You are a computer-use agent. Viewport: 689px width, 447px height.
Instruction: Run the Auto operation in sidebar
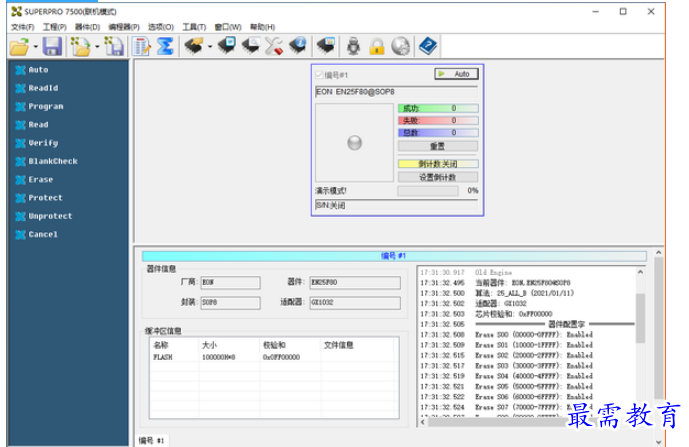pos(38,70)
